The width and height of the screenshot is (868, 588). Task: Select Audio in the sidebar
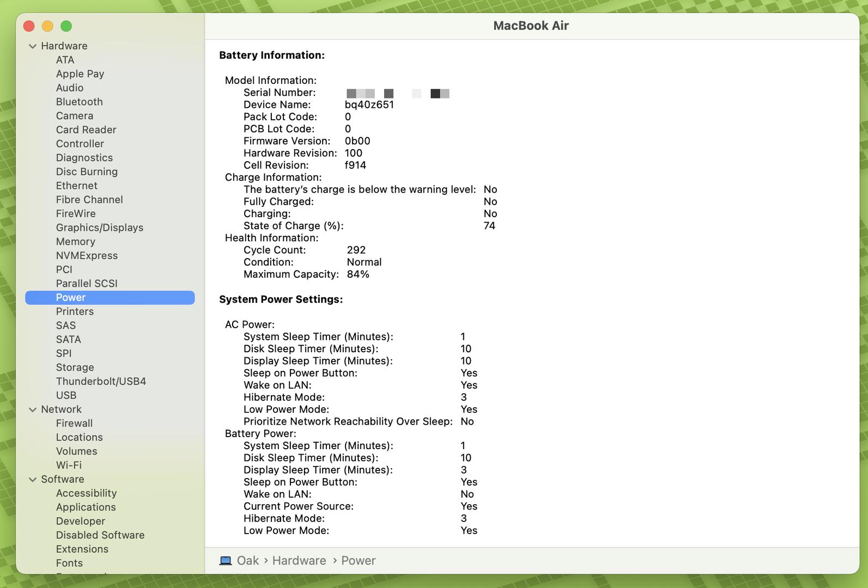70,88
